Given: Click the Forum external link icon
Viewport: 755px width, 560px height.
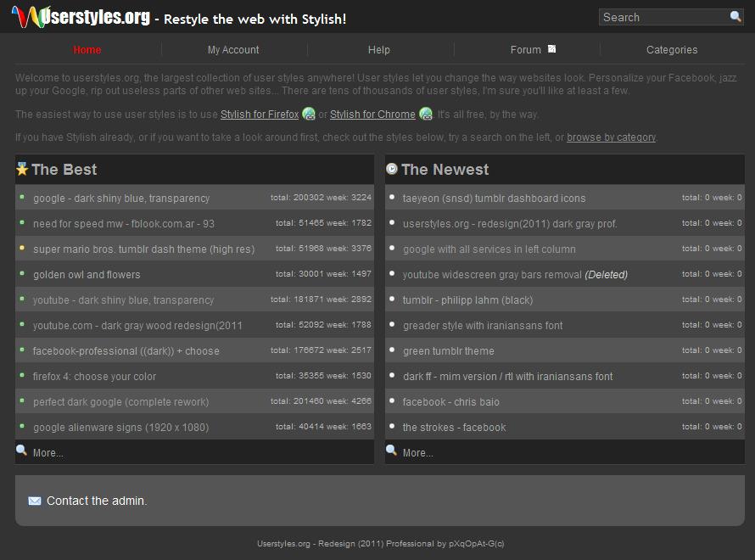Looking at the screenshot, I should (x=551, y=49).
